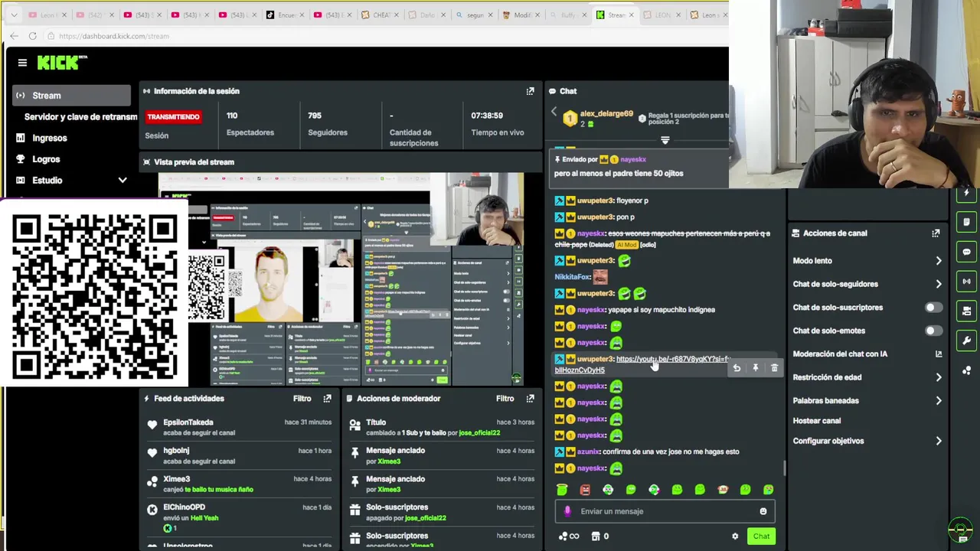This screenshot has height=551, width=980.
Task: Expand Configurar objetivos options
Action: pyautogui.click(x=939, y=441)
